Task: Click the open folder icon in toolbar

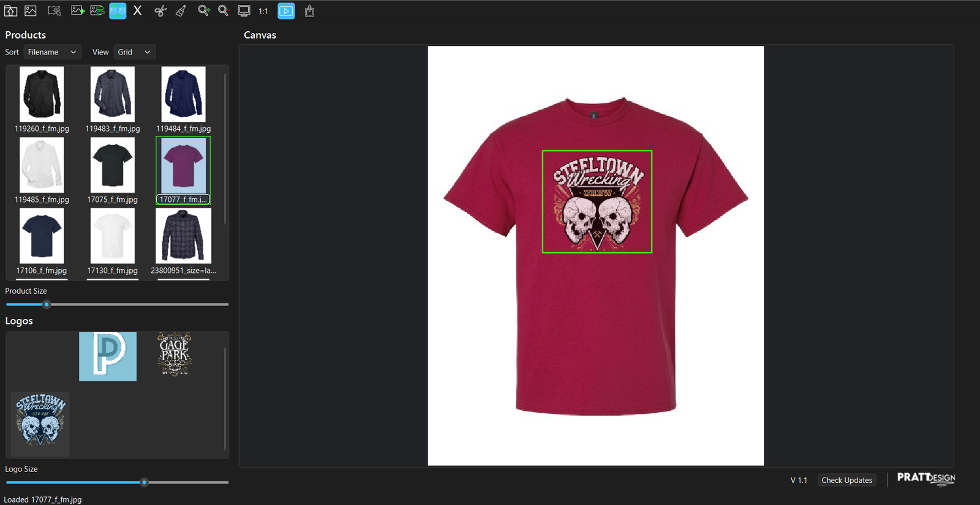Action: pos(10,11)
